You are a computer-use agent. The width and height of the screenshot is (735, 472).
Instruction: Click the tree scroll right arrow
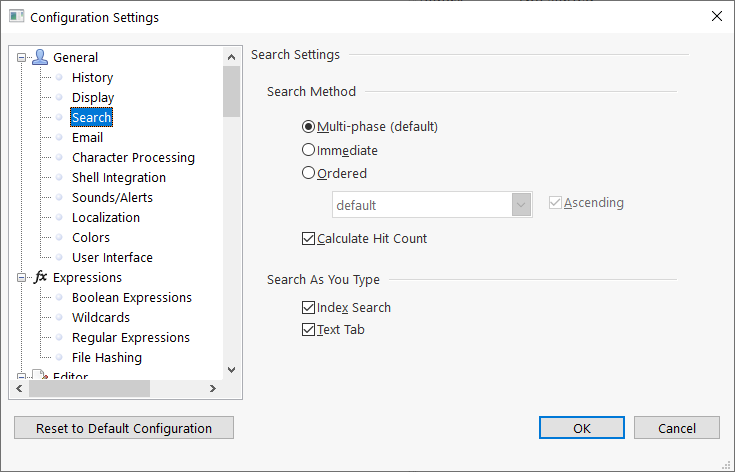212,389
